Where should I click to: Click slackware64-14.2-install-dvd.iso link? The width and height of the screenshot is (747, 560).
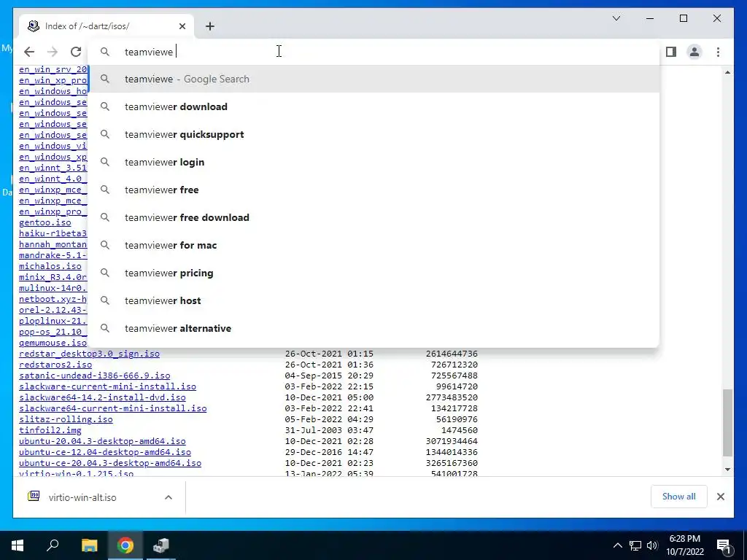click(102, 397)
